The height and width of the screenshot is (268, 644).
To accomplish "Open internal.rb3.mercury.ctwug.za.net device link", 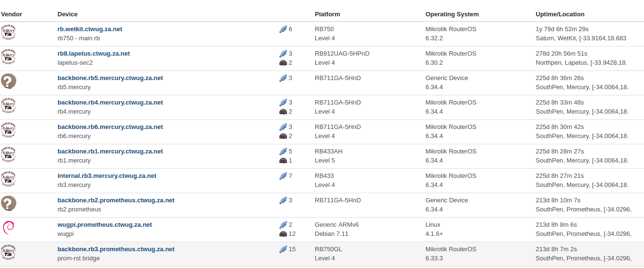I will 107,176.
